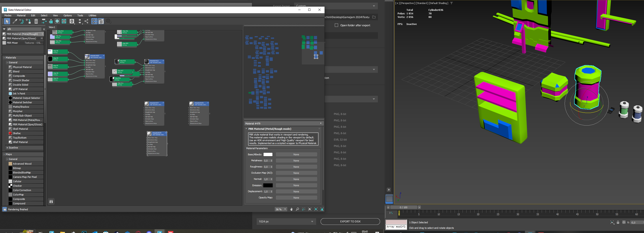Open the Edit menu

pos(33,15)
